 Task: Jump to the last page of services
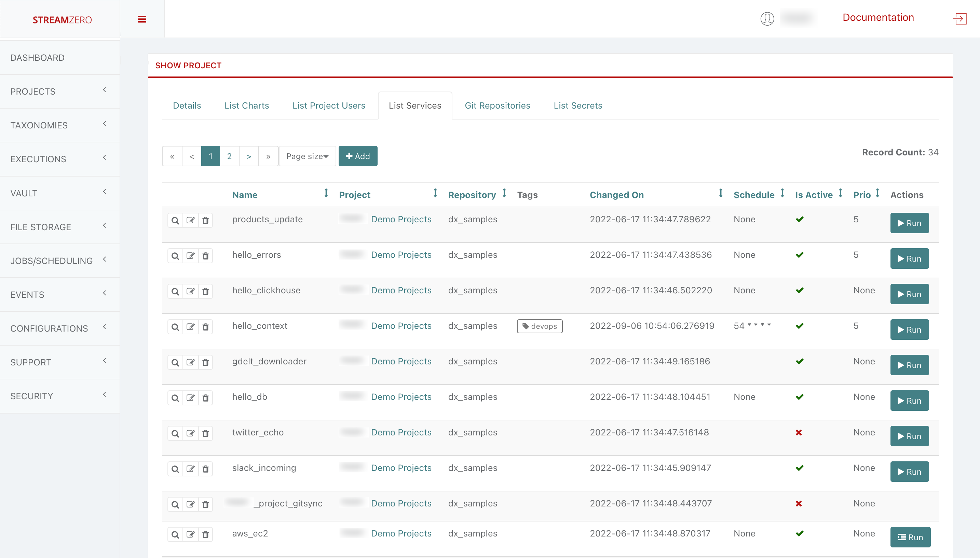(x=268, y=156)
